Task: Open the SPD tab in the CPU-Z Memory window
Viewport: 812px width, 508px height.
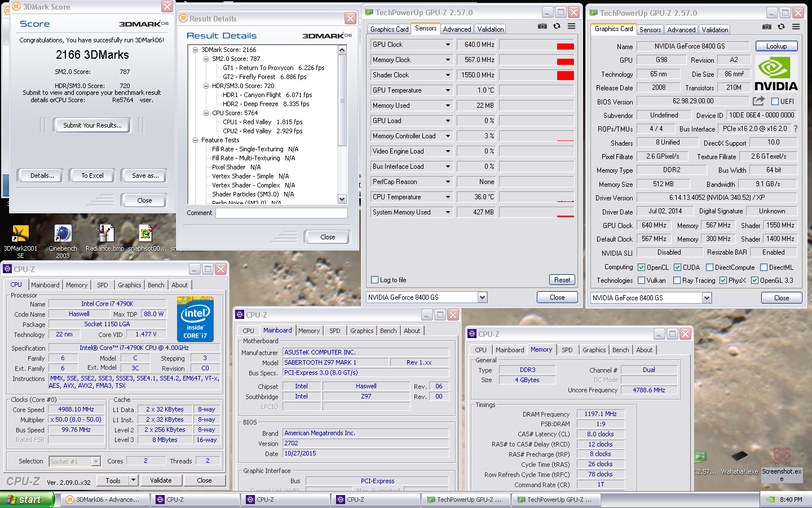Action: 567,350
